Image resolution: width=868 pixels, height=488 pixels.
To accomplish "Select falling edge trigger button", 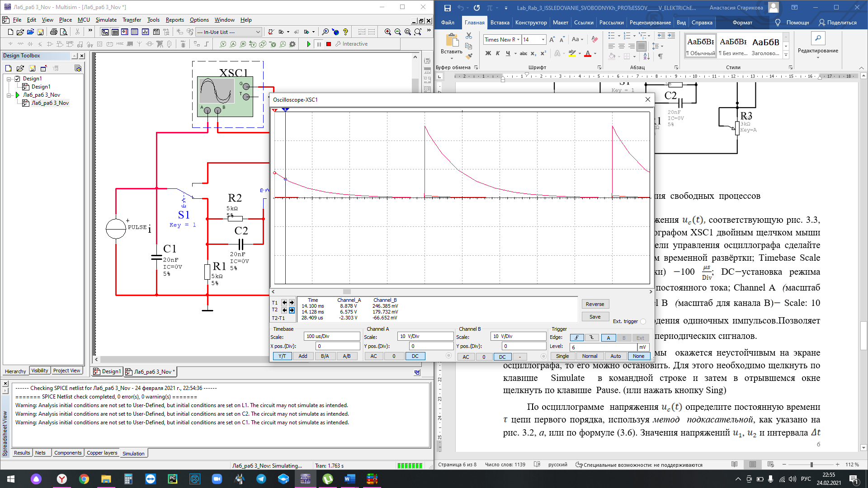I will (x=592, y=338).
